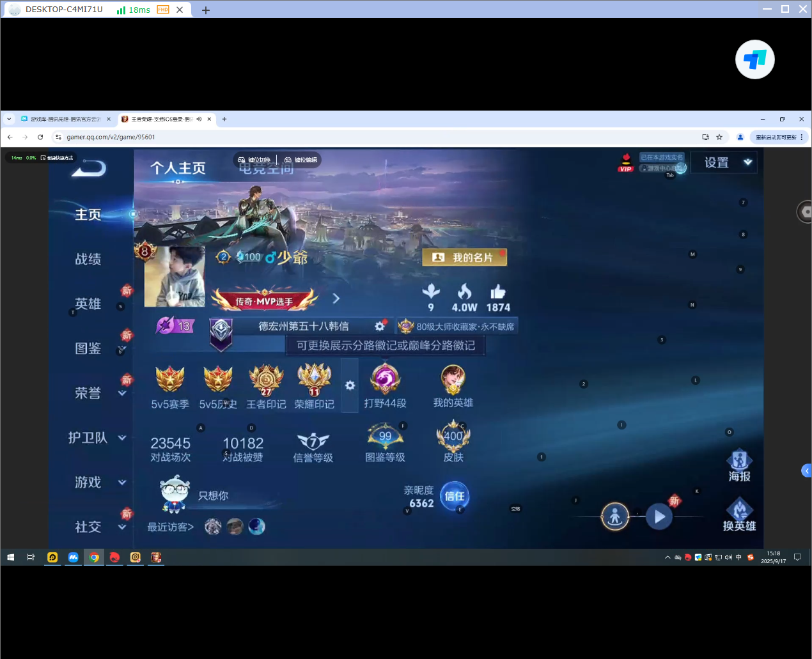Open the Windows Start menu
812x659 pixels.
click(11, 557)
